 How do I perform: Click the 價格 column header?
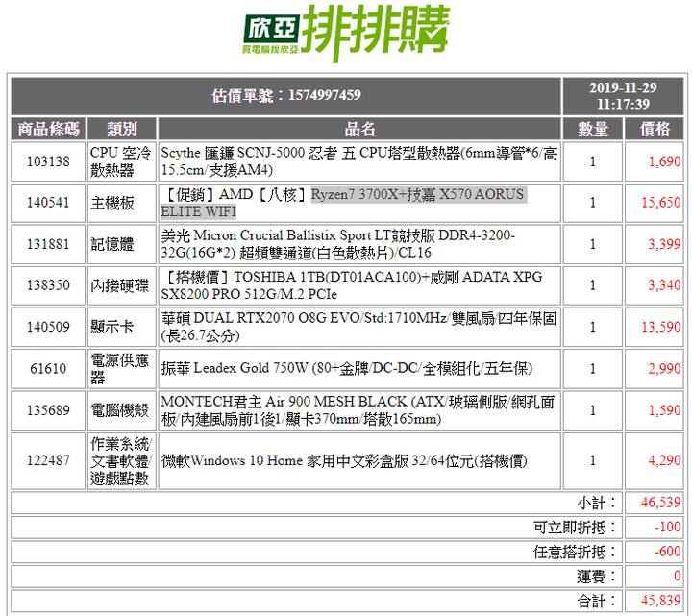click(x=655, y=129)
